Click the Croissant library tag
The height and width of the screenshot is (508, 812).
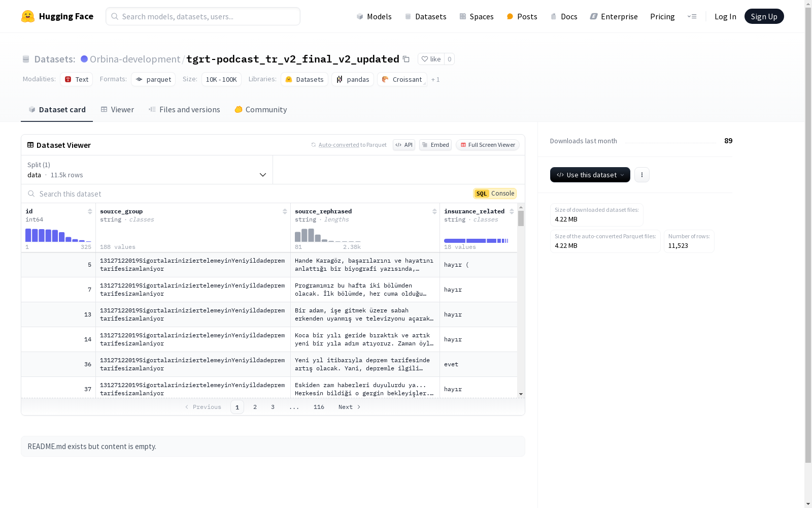(402, 79)
